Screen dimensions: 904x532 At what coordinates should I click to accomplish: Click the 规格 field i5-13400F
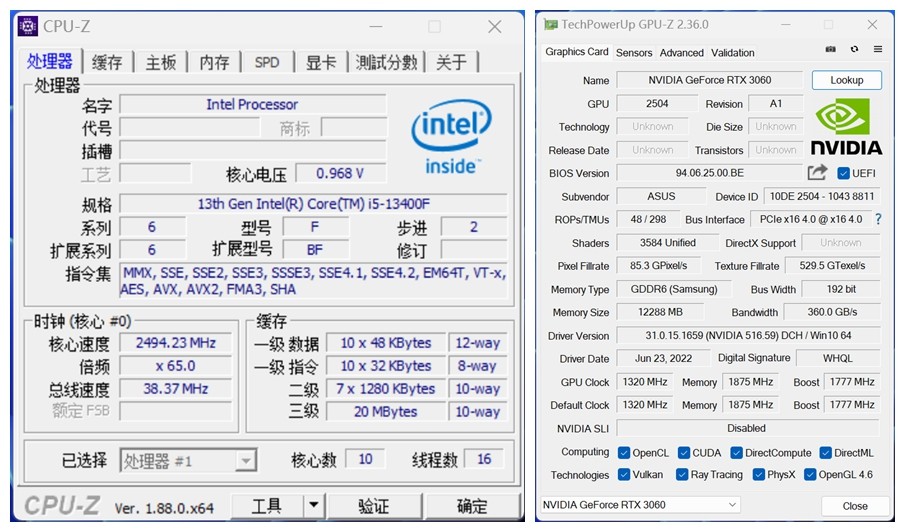(x=314, y=203)
